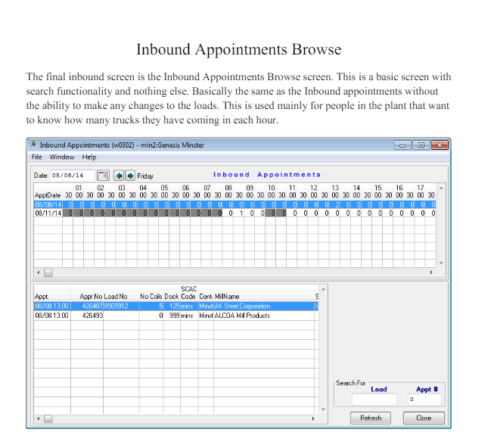This screenshot has height=448, width=497.
Task: Click the Appt # search field
Action: click(424, 399)
